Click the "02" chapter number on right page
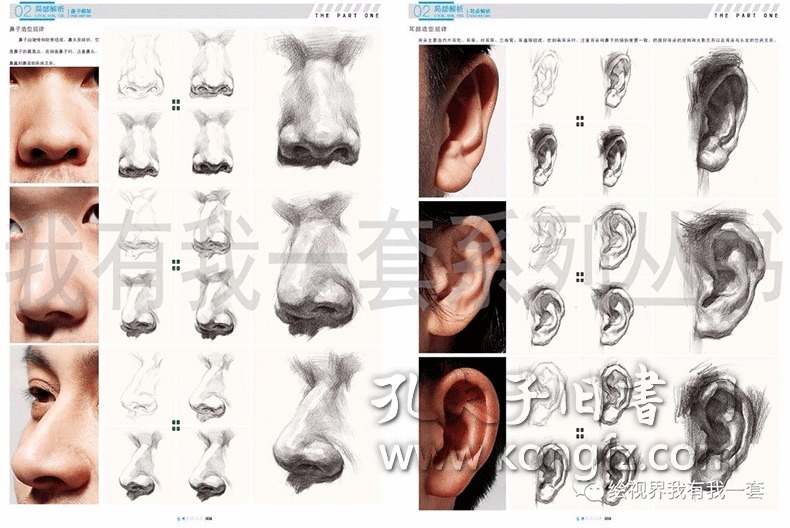Viewport: 790px width, 528px height. tap(422, 11)
